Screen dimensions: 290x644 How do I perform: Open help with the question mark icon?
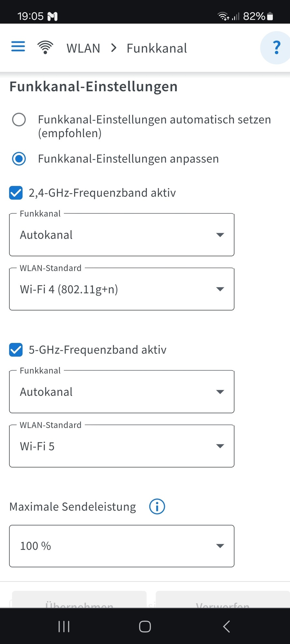(x=276, y=48)
